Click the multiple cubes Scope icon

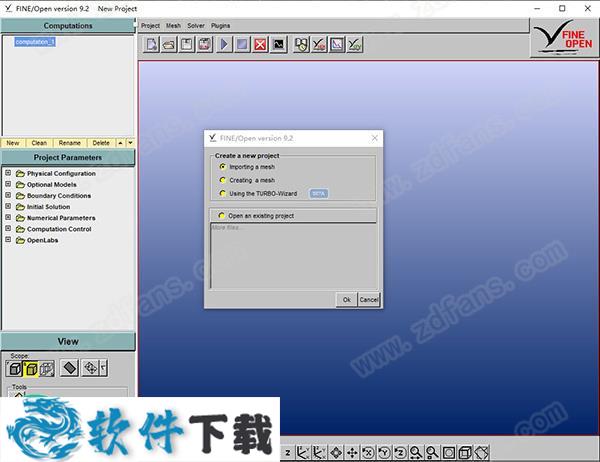tap(47, 369)
